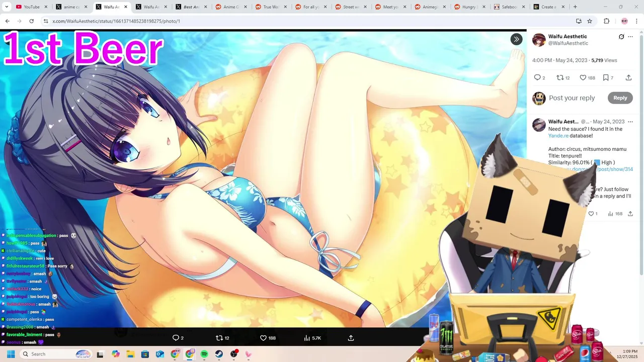Screen dimensions: 644x362
Task: Close the active Waifu Aesthetic tab
Action: (x=126, y=7)
